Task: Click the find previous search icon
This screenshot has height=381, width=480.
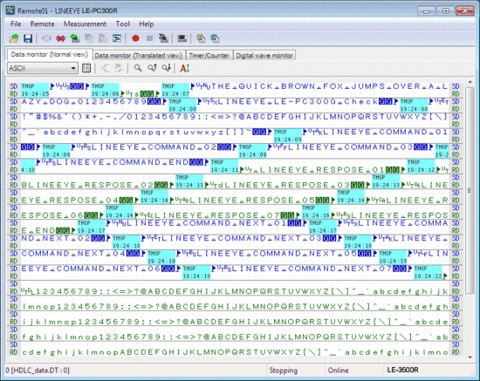Action: (x=152, y=68)
